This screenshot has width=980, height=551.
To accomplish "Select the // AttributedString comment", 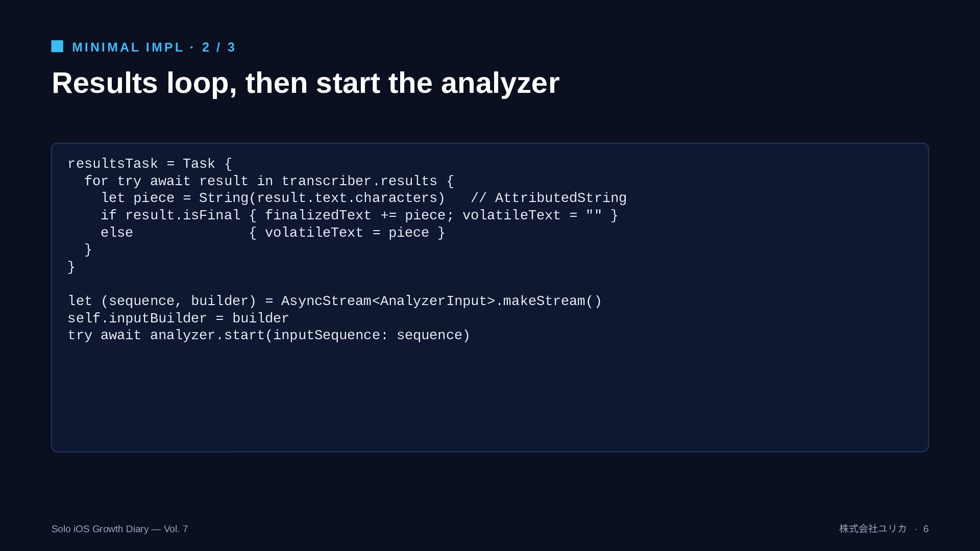I will [x=548, y=198].
